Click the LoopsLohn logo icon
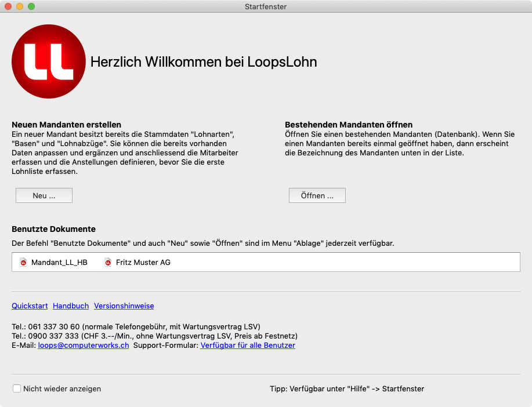Screen dimensions: 532x407 pyautogui.click(x=49, y=61)
